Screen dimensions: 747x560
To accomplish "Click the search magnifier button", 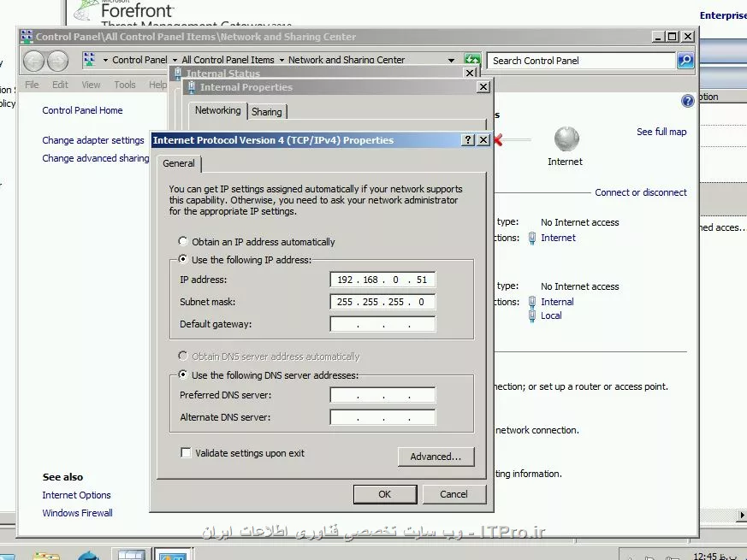I will click(685, 61).
